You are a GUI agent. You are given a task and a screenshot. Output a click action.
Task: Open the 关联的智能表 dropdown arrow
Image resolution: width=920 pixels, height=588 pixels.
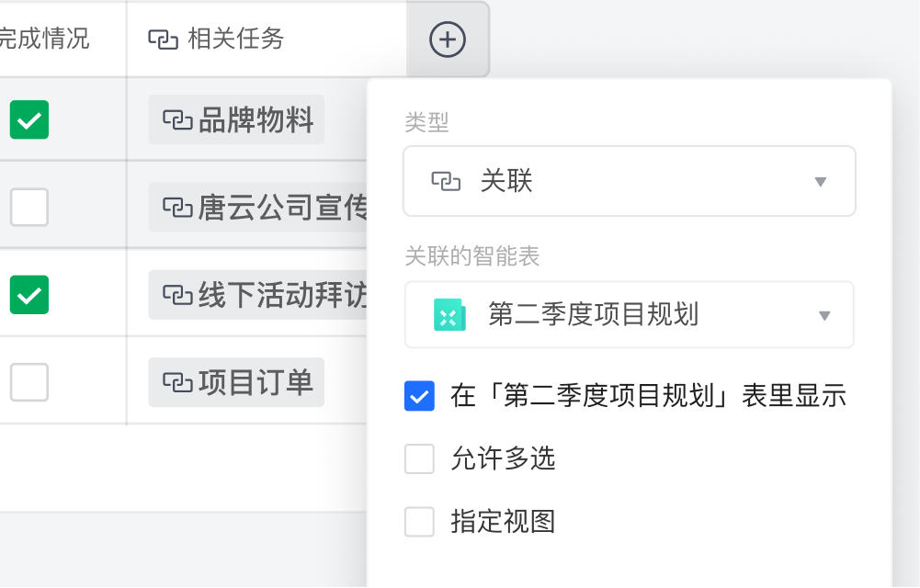[824, 316]
